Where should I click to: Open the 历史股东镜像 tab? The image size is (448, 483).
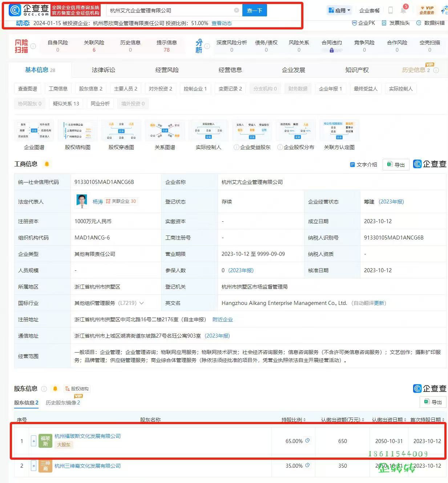(x=63, y=403)
